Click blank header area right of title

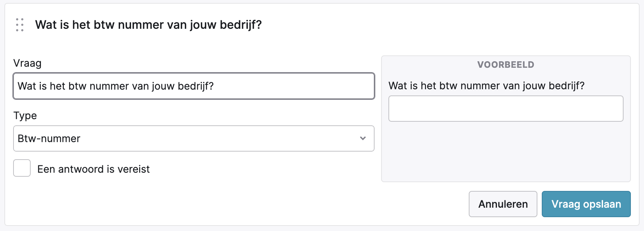click(438, 25)
